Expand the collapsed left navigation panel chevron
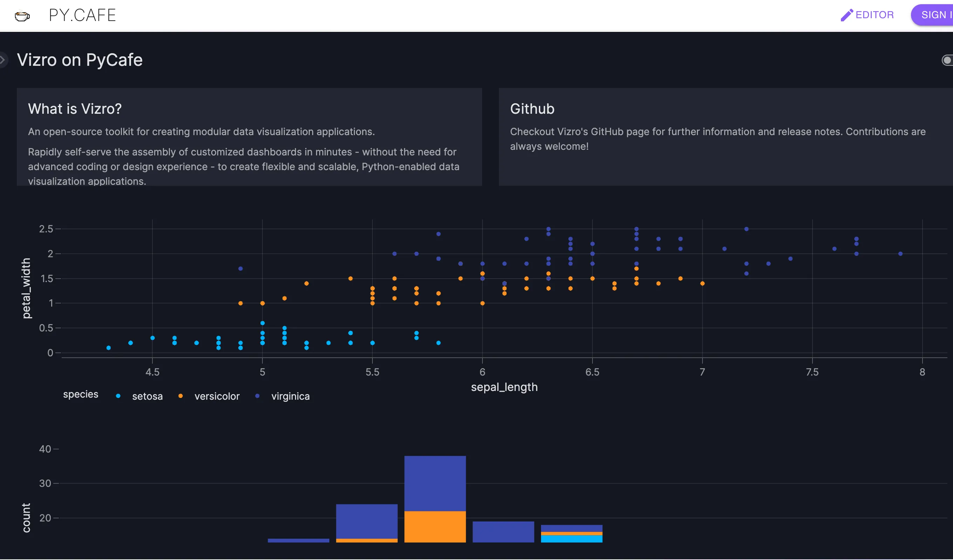Viewport: 953px width, 560px height. (3, 60)
